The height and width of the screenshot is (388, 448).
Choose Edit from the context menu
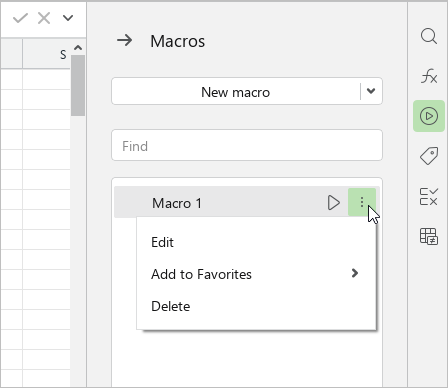click(256, 242)
